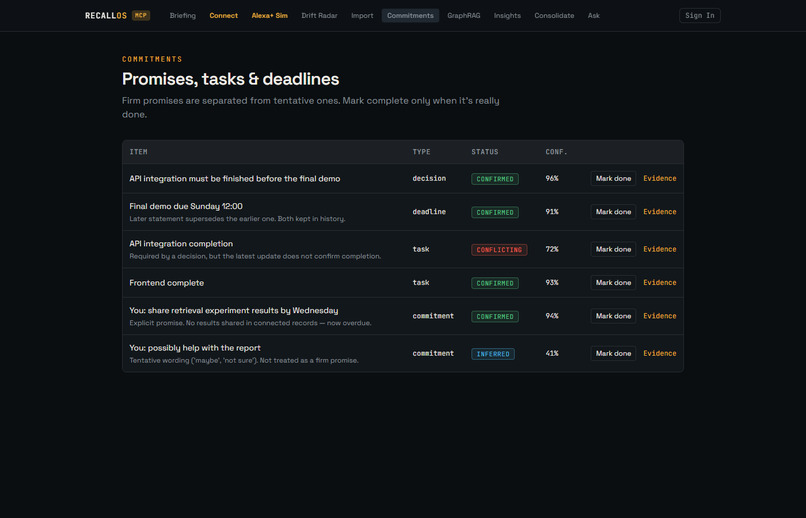The width and height of the screenshot is (806, 518).
Task: Click the MCP badge beside the logo
Action: click(x=141, y=15)
